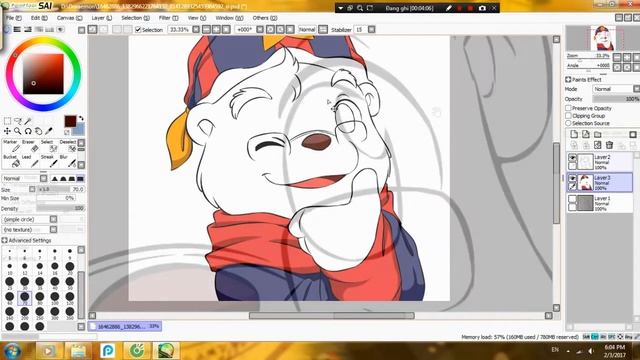Select the flat brush edge shape

tap(80, 178)
